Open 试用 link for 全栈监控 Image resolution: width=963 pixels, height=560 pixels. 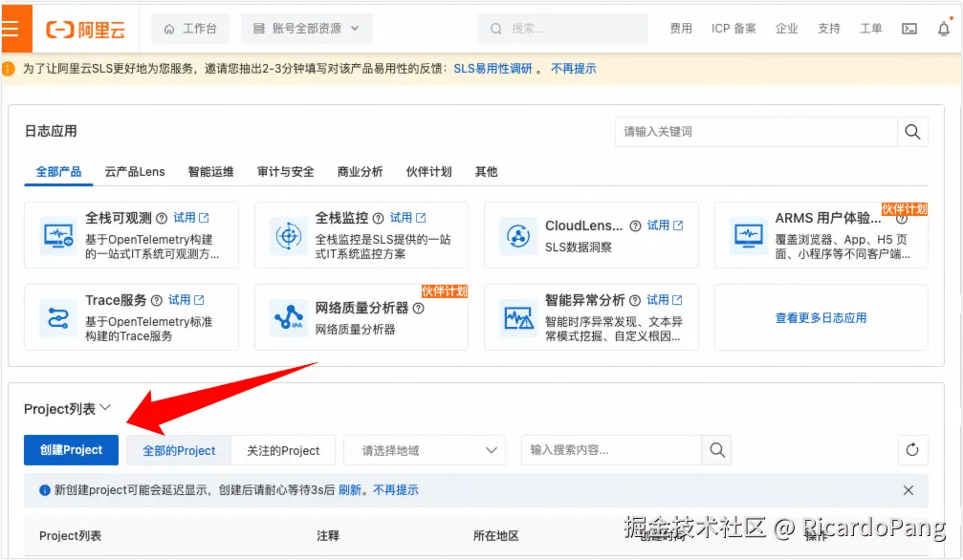click(407, 218)
